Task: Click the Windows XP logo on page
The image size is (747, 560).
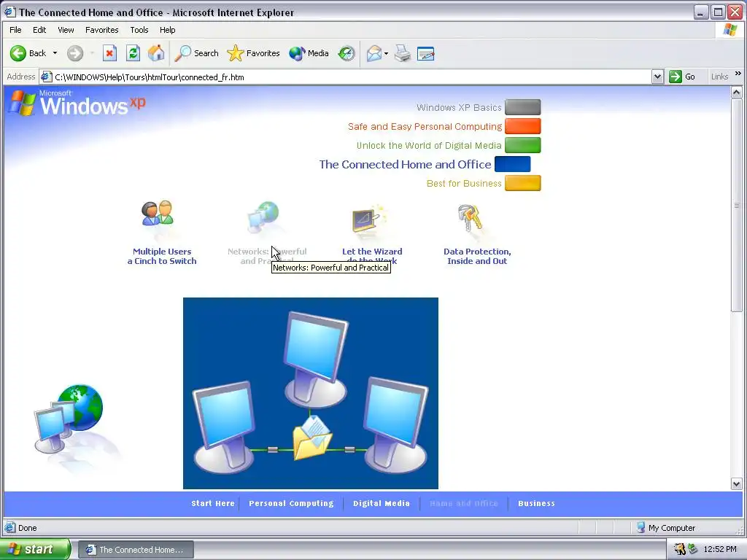Action: 77,103
